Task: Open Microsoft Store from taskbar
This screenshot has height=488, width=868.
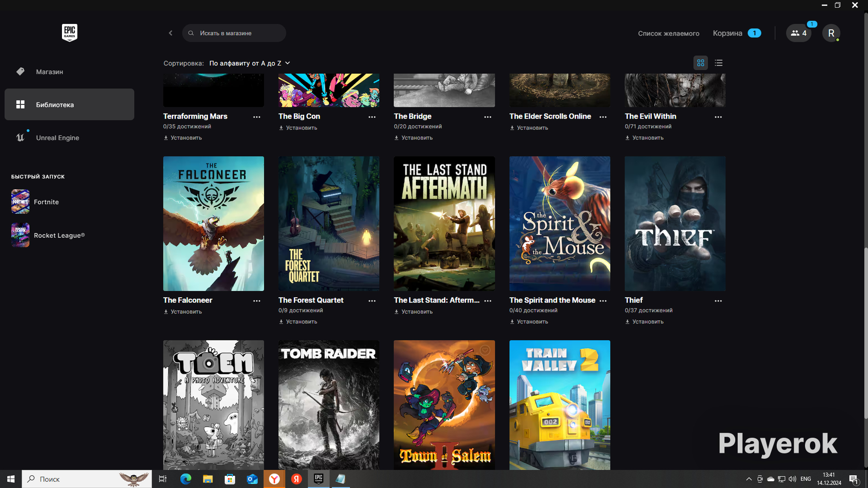Action: click(229, 479)
